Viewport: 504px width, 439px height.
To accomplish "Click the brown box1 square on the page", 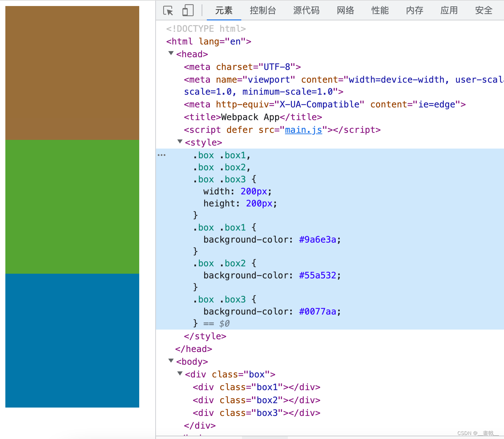I will coord(72,73).
